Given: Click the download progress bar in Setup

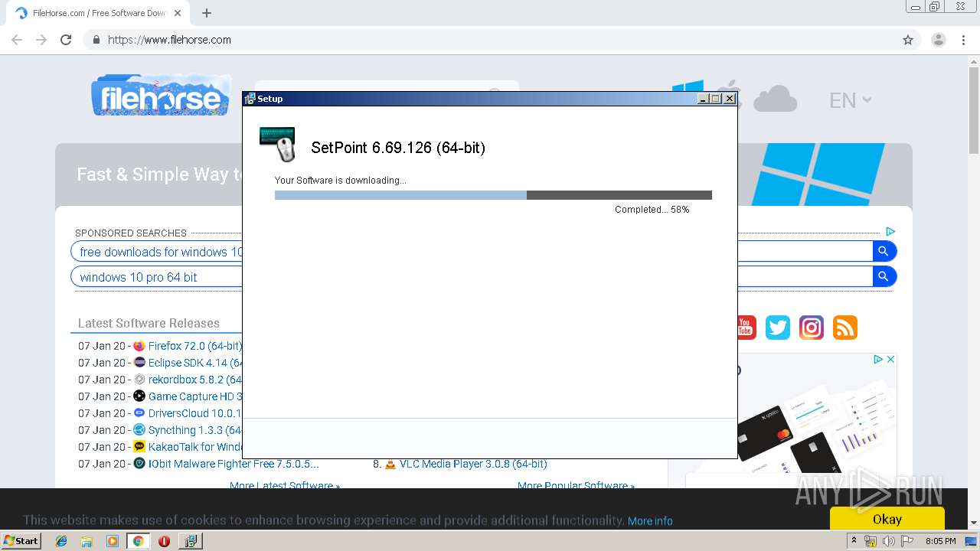Looking at the screenshot, I should (x=493, y=195).
